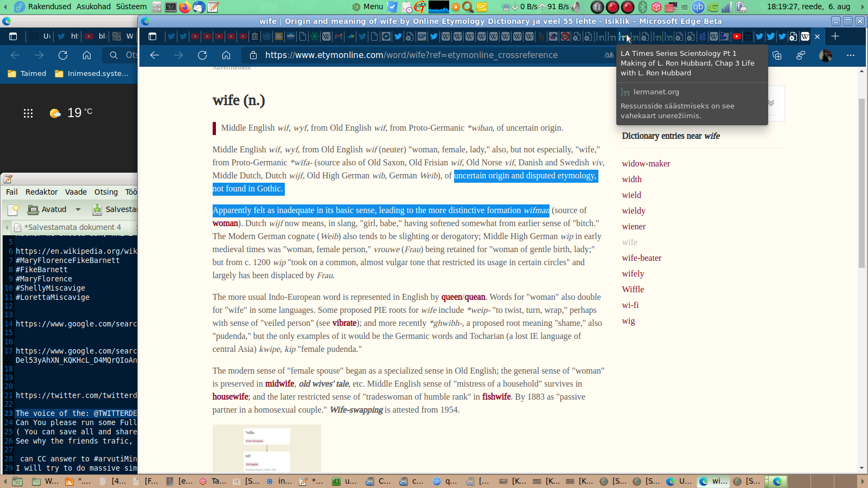868x488 pixels.
Task: Click the etymonline URL address bar
Action: tap(429, 55)
